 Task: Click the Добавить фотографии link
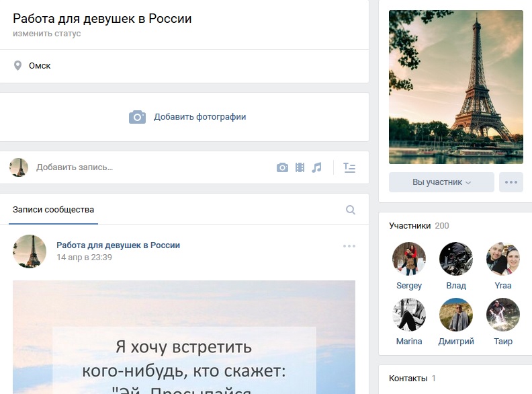click(x=200, y=117)
